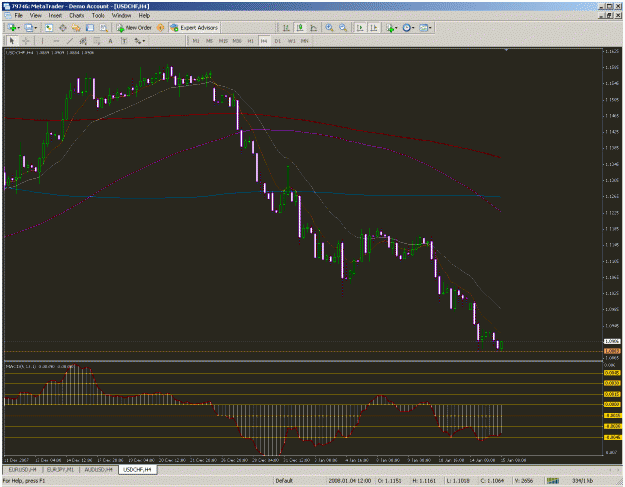Open the Strategy Tester
This screenshot has height=487, width=625.
coord(103,27)
